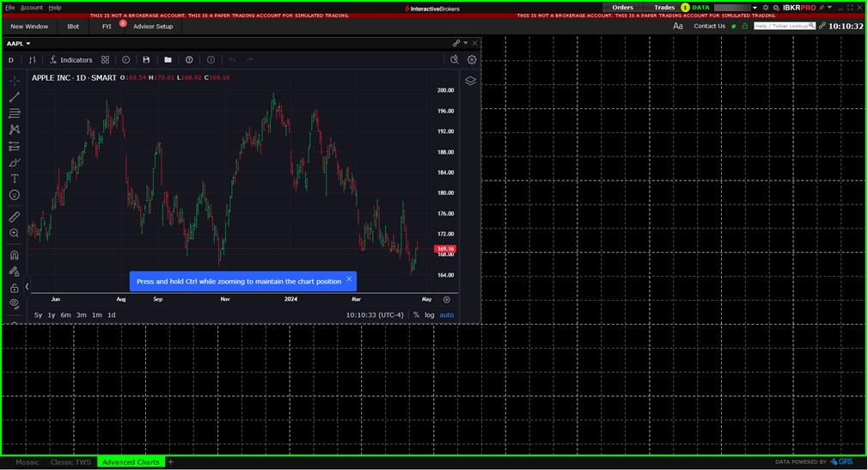This screenshot has height=470, width=868.
Task: Save the chart layout
Action: click(x=146, y=60)
